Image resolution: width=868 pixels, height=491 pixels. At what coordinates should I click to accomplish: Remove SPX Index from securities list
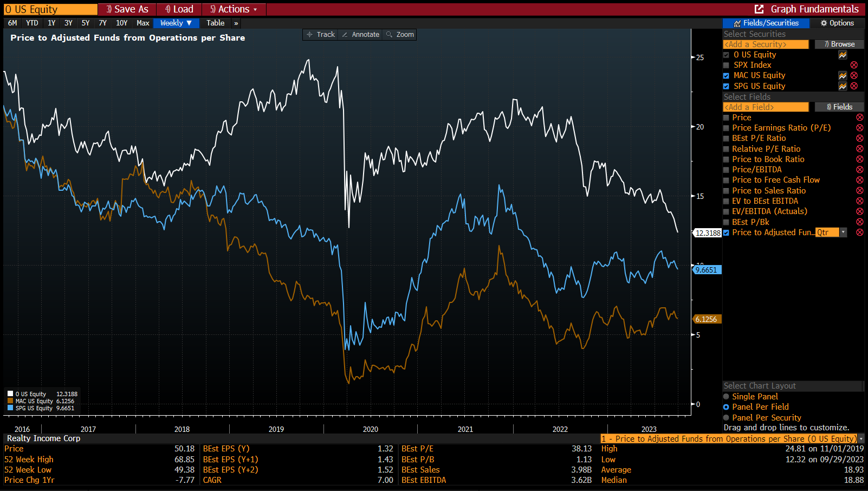coord(854,65)
